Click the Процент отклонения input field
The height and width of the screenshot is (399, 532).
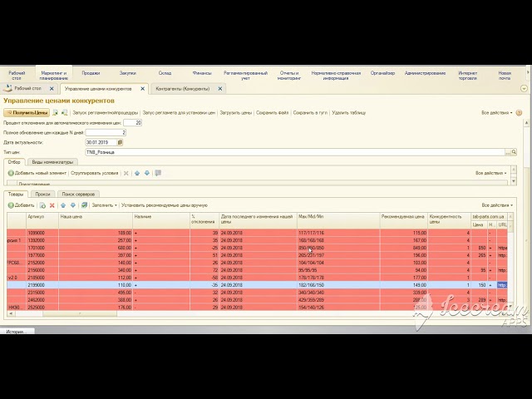[x=133, y=123]
